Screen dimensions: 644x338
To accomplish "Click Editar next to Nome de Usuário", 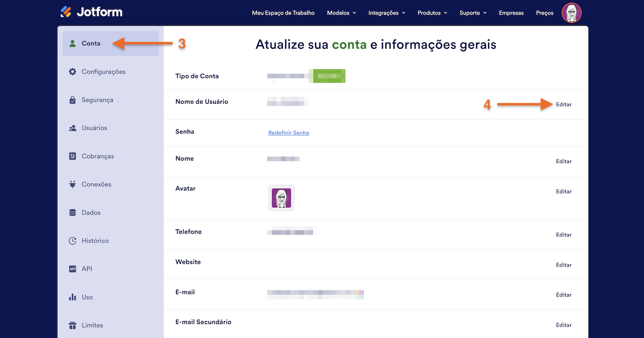I will pyautogui.click(x=563, y=104).
